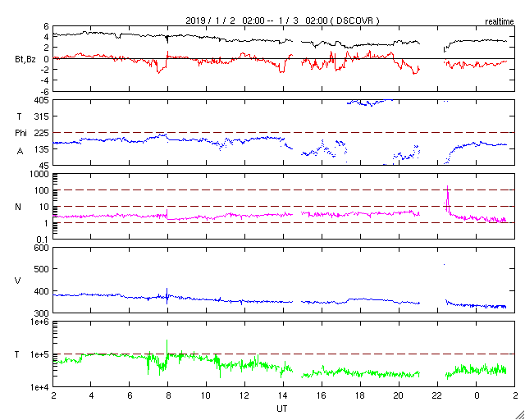Click the 'realtime' label above the top plot

click(x=500, y=22)
